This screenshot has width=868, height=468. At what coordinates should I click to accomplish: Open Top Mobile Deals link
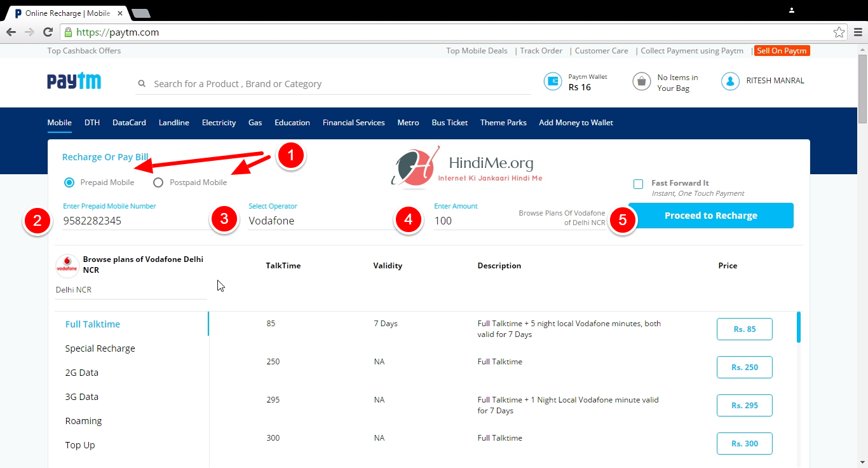(477, 51)
